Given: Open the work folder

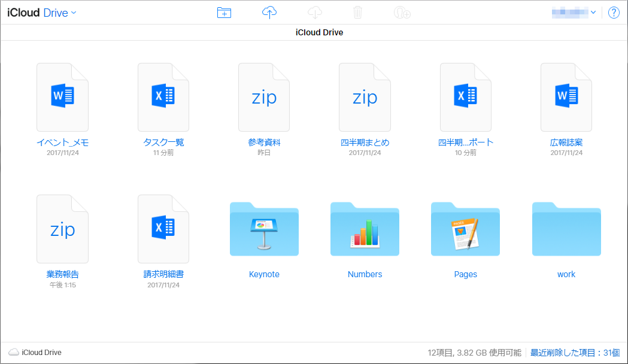Looking at the screenshot, I should [x=566, y=229].
